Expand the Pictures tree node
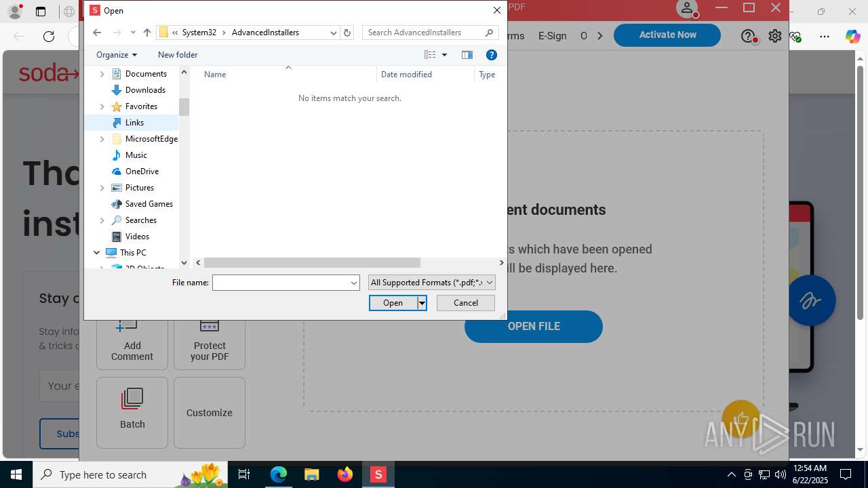 (x=102, y=188)
